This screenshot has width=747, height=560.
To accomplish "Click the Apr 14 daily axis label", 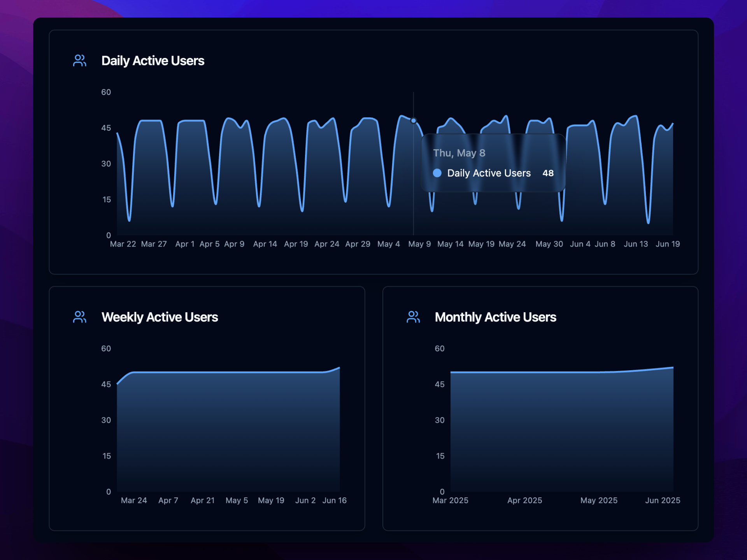I will pyautogui.click(x=265, y=244).
